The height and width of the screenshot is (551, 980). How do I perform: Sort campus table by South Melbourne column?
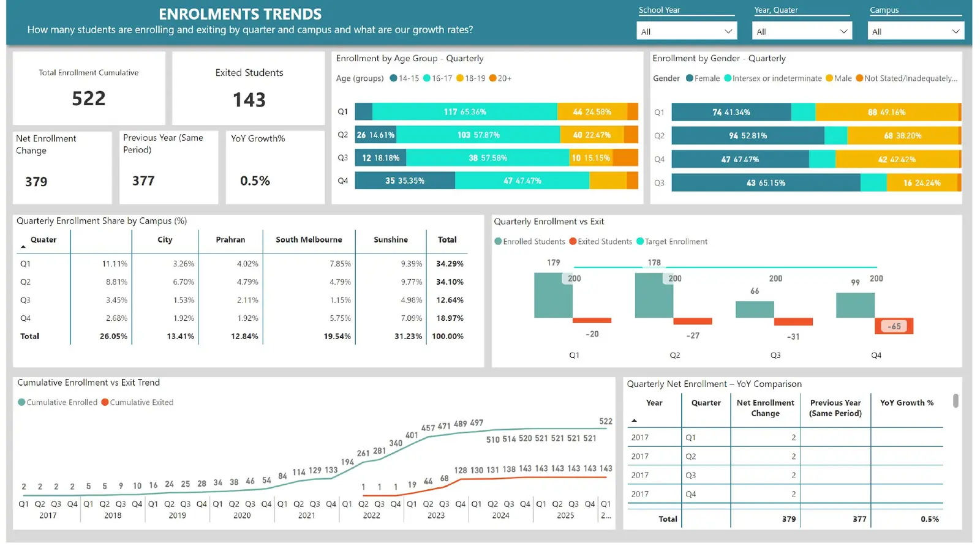(x=309, y=240)
